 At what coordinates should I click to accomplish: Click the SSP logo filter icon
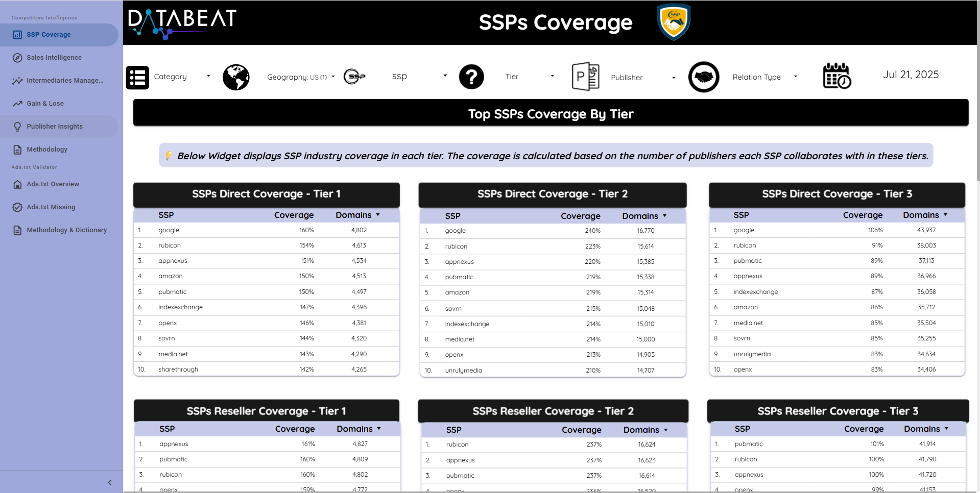tap(354, 77)
